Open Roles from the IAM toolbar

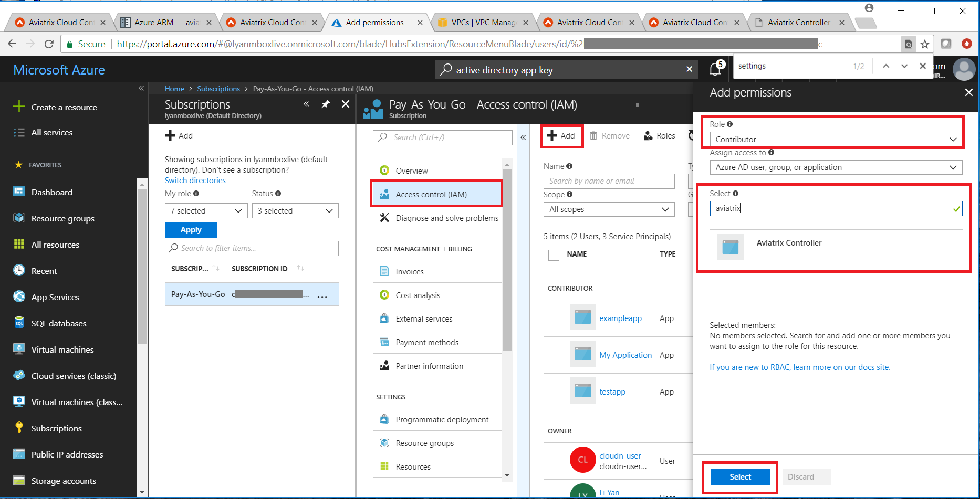pos(659,135)
